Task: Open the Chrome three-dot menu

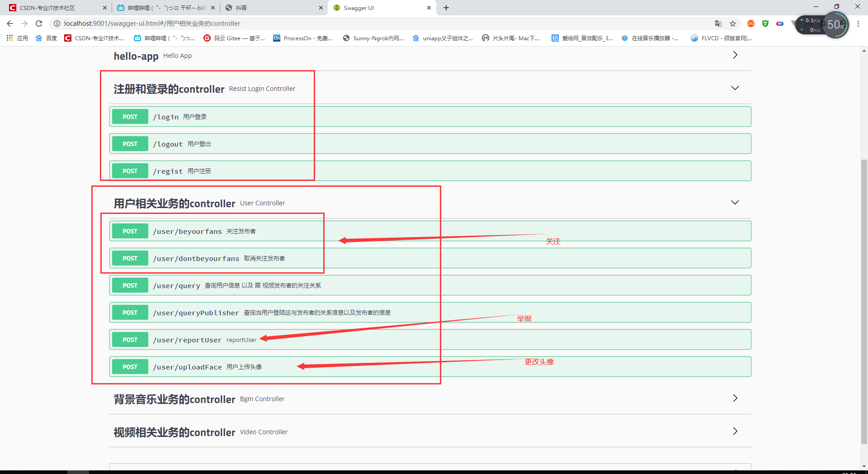Action: tap(858, 24)
